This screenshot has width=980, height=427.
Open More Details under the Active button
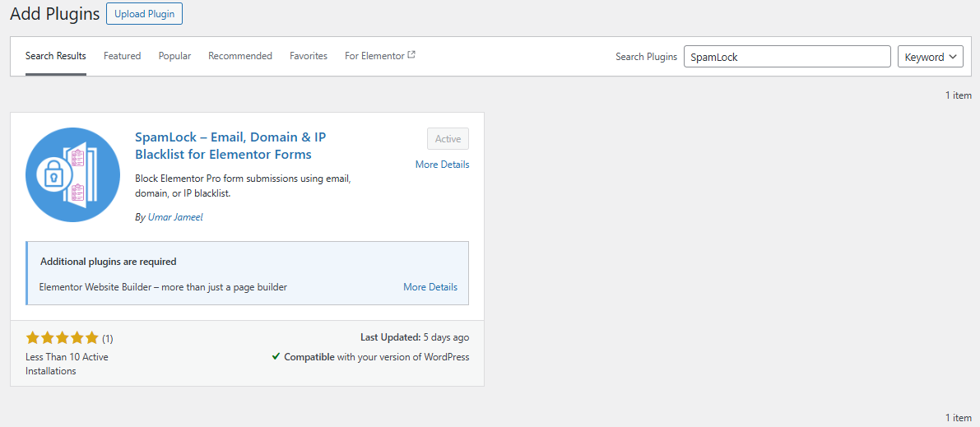tap(442, 165)
